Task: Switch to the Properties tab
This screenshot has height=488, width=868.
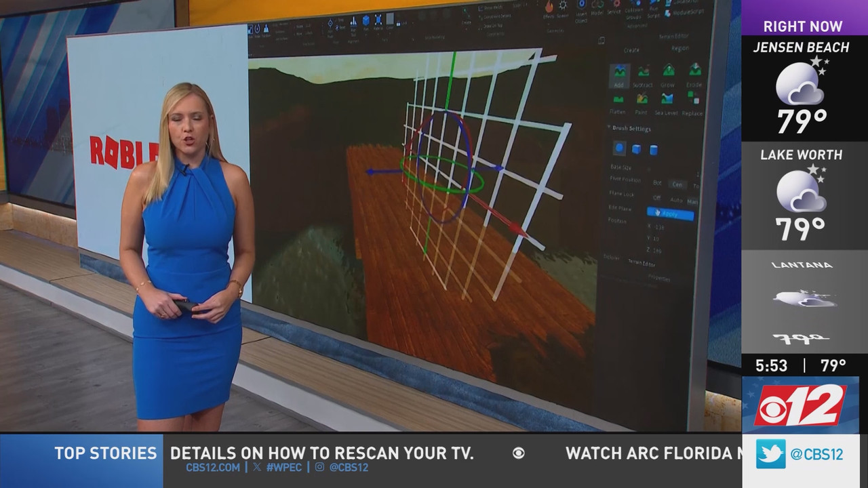Action: (659, 277)
